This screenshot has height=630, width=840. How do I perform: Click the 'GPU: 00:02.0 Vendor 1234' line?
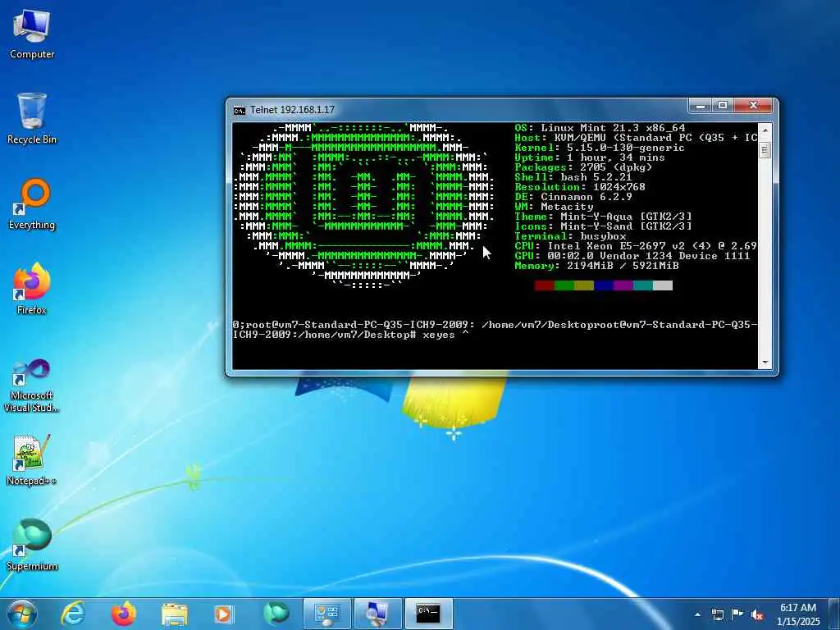632,256
